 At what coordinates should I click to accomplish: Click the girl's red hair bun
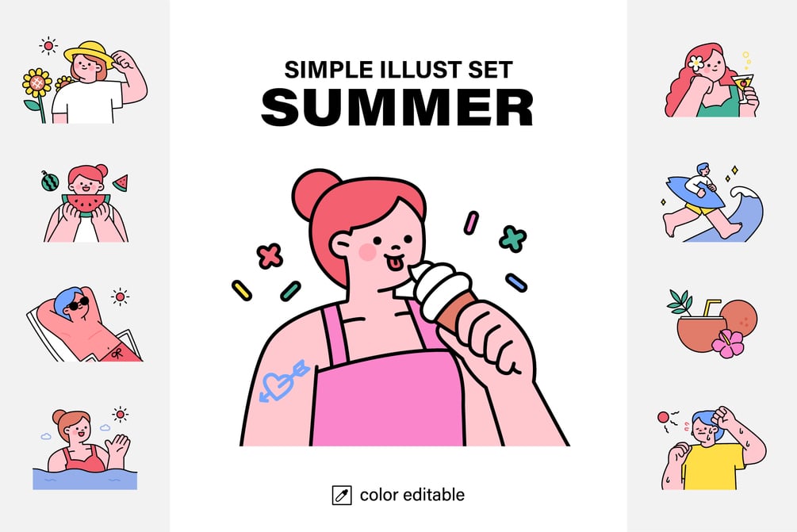[x=314, y=193]
